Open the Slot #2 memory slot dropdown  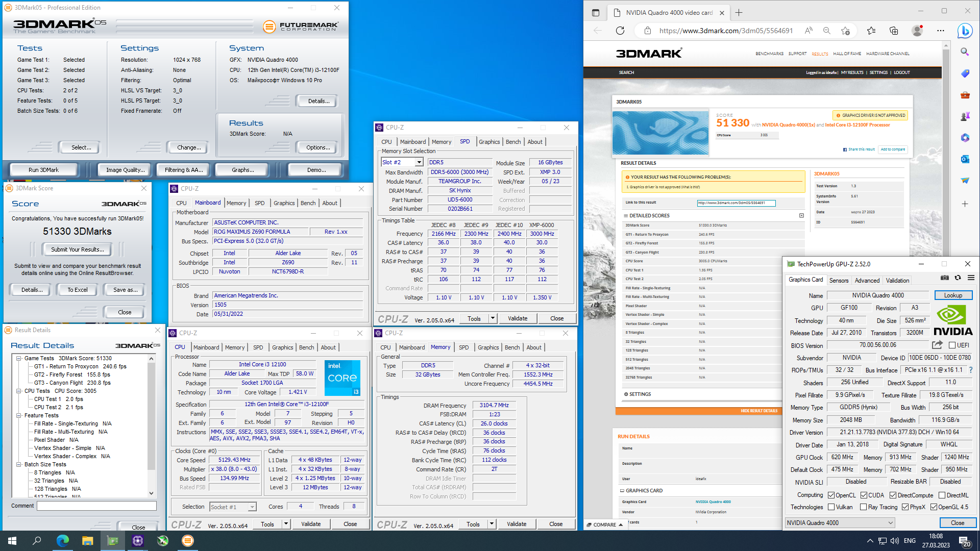pyautogui.click(x=402, y=162)
